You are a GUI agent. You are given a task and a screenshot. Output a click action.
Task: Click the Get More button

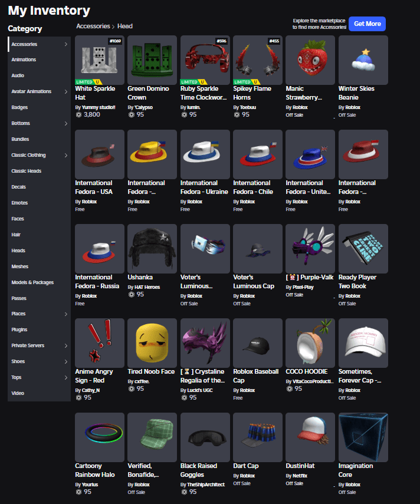point(367,24)
